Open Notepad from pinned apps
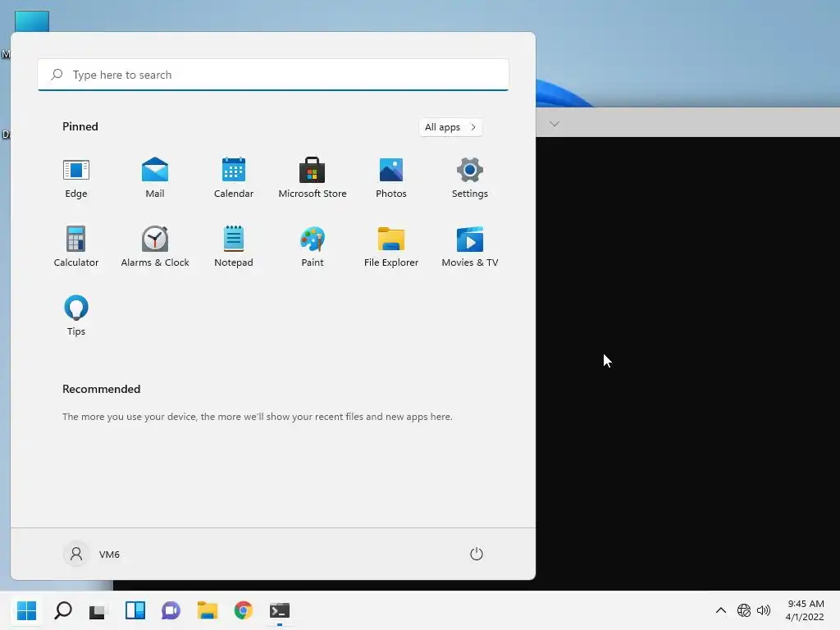The image size is (840, 630). tap(234, 247)
